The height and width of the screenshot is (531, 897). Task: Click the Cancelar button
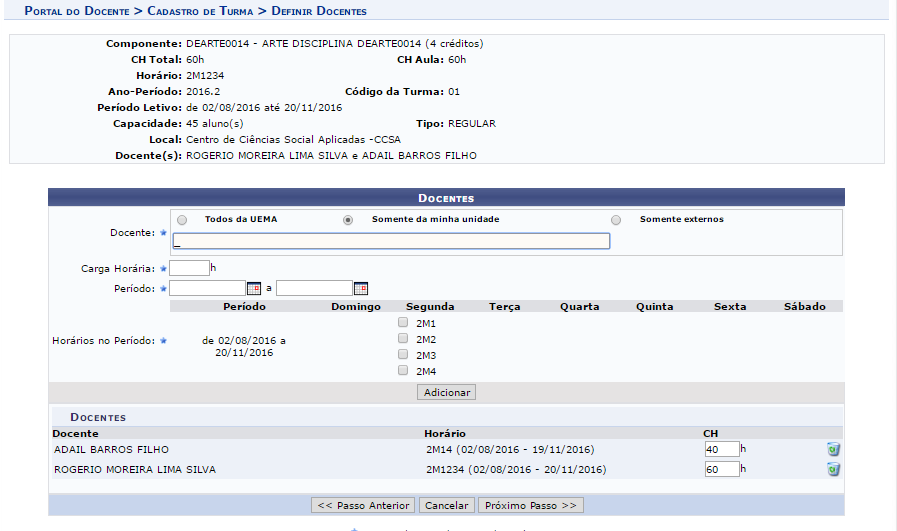click(447, 505)
